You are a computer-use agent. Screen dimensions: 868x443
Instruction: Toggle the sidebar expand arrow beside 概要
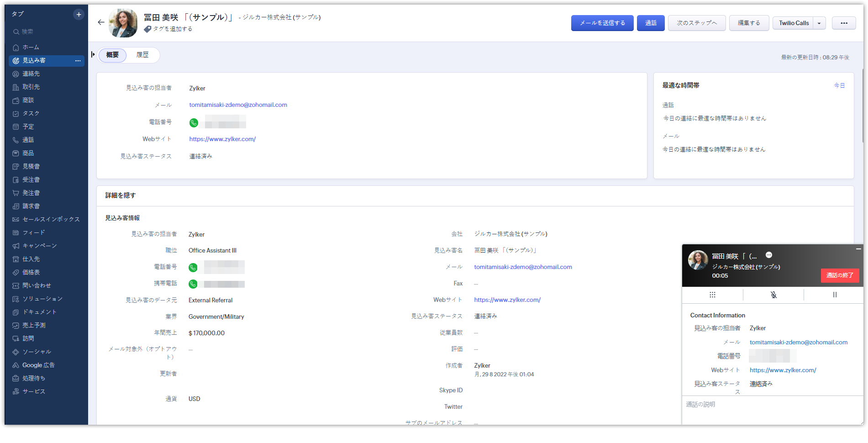coord(93,55)
